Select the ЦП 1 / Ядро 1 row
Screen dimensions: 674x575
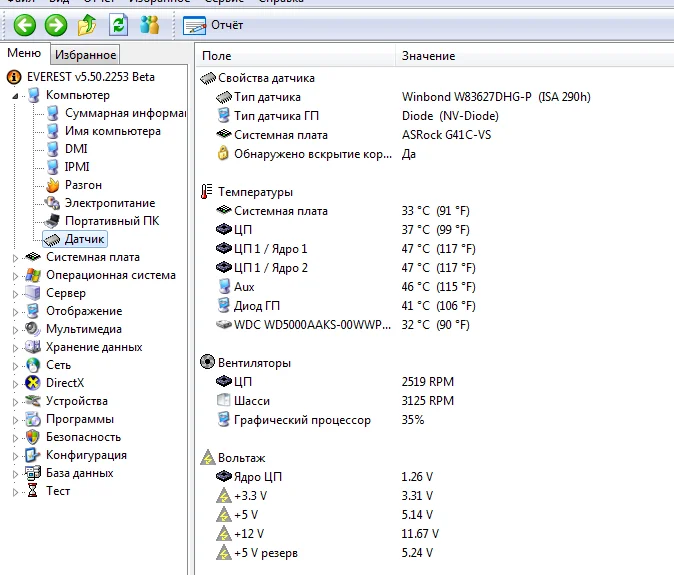435,249
